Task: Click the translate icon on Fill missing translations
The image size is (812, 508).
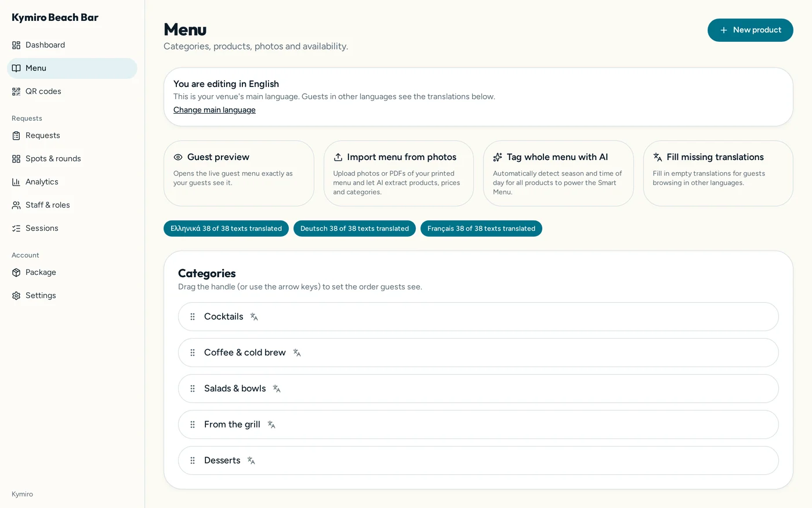Action: point(658,157)
